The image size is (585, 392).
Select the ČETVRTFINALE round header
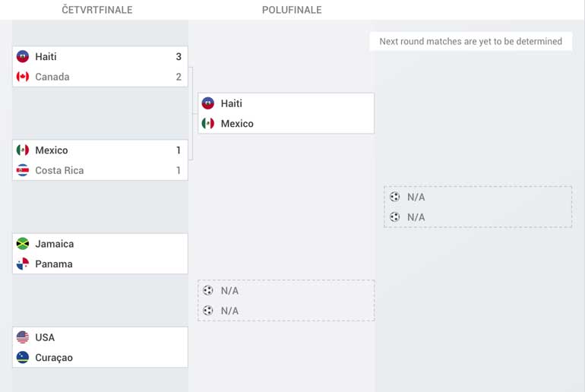coord(97,10)
